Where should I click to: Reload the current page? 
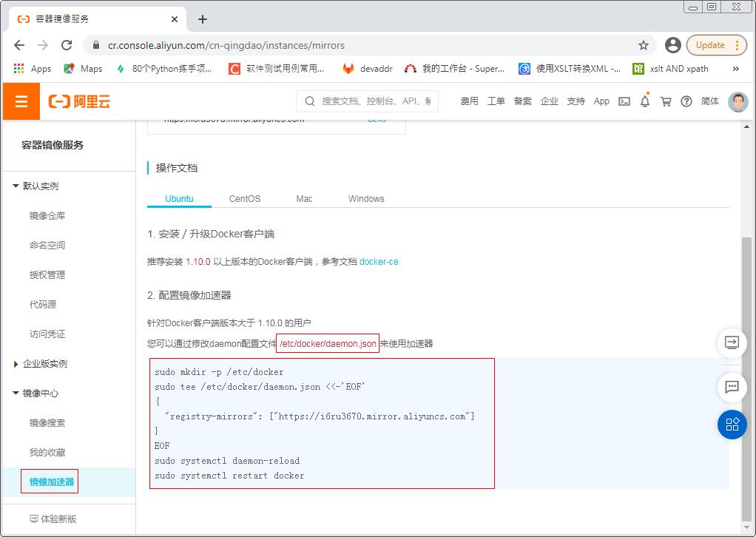pyautogui.click(x=67, y=45)
